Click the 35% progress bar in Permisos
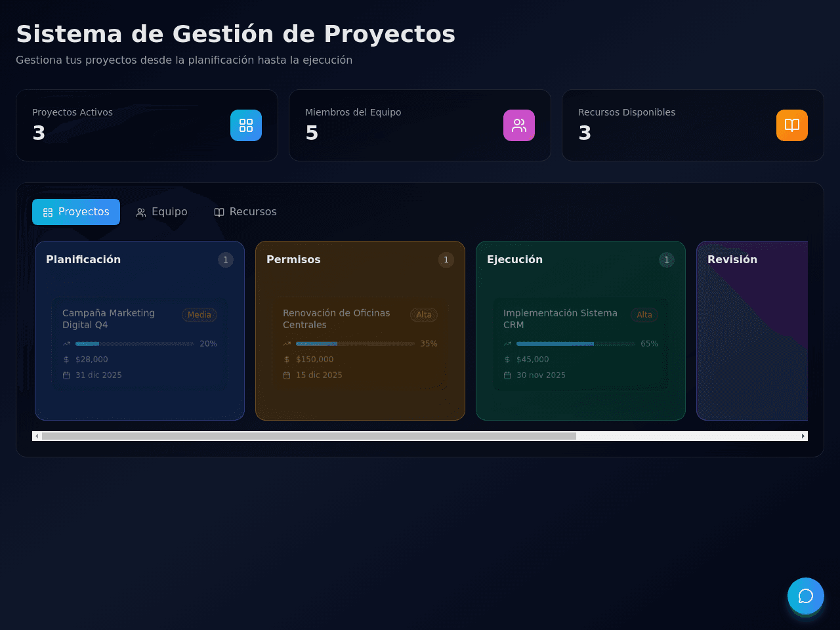 pyautogui.click(x=355, y=344)
